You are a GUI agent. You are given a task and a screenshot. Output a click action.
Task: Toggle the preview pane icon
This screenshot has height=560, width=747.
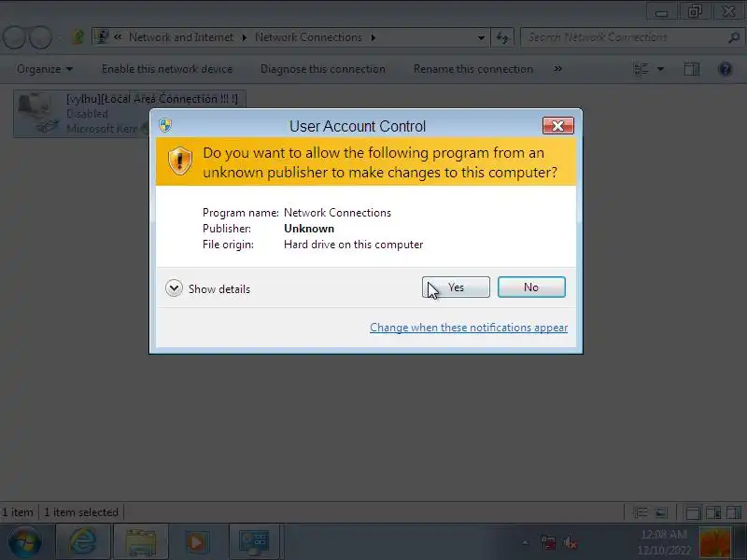pyautogui.click(x=692, y=69)
